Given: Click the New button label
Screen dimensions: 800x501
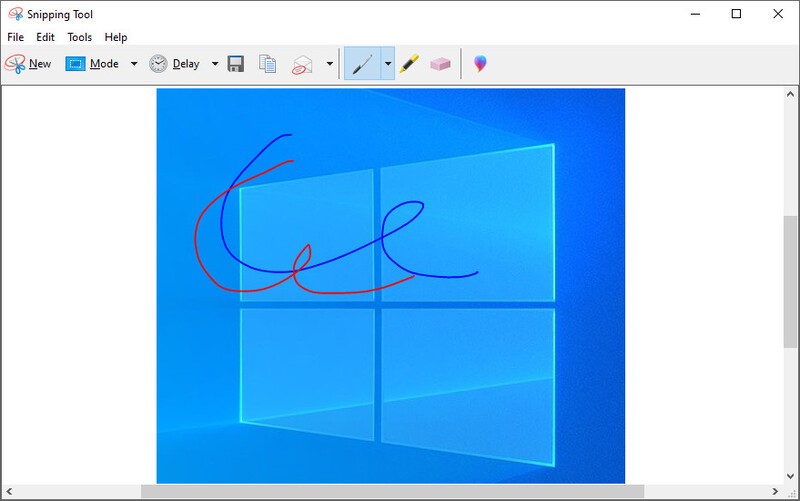Looking at the screenshot, I should (40, 64).
